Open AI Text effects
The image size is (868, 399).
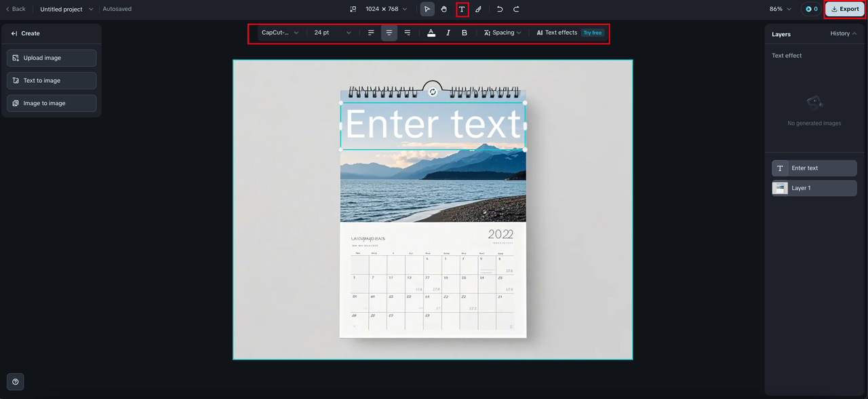pyautogui.click(x=557, y=33)
